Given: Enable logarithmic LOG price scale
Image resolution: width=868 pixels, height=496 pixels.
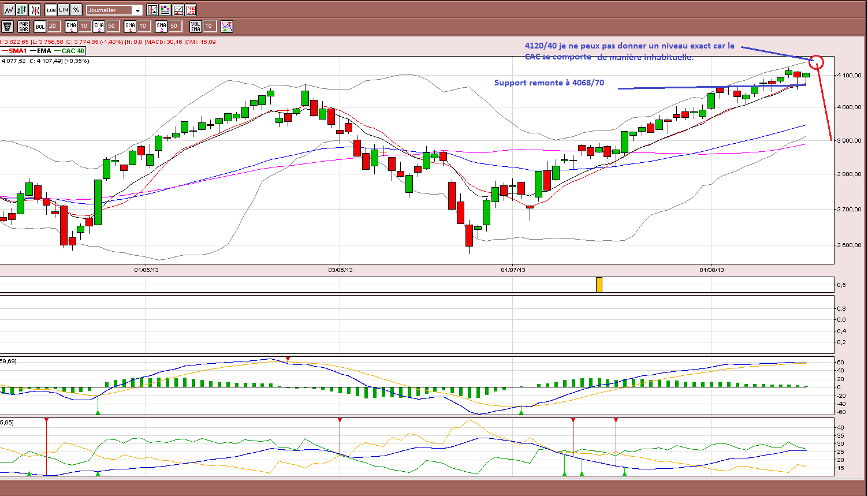Looking at the screenshot, I should coord(51,10).
